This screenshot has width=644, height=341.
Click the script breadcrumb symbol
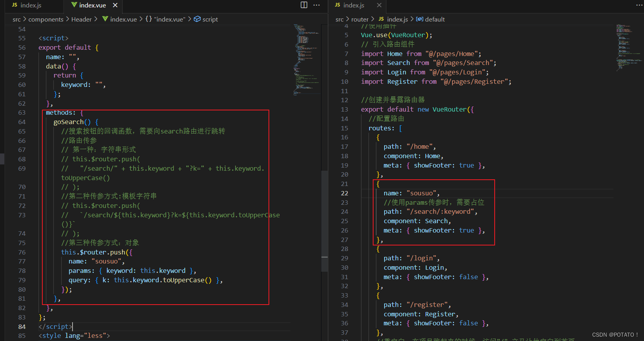coord(210,19)
